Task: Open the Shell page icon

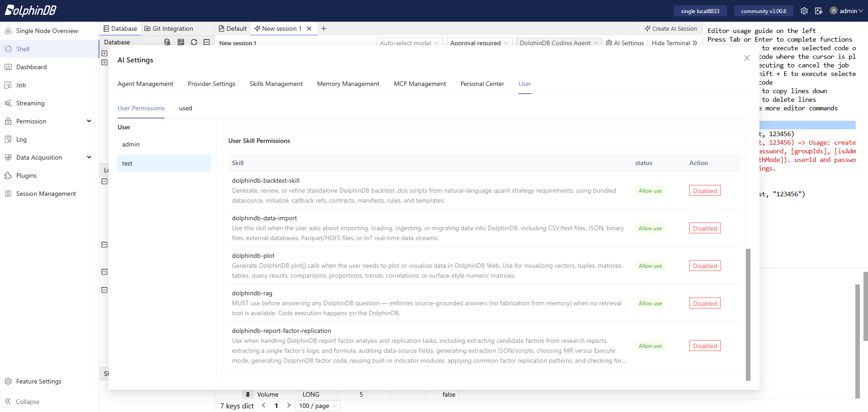Action: click(8, 49)
